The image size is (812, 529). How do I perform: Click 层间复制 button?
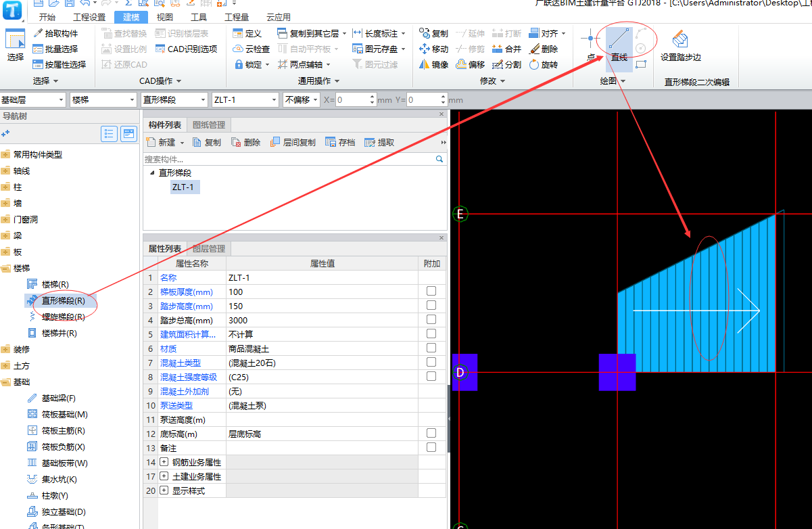293,143
